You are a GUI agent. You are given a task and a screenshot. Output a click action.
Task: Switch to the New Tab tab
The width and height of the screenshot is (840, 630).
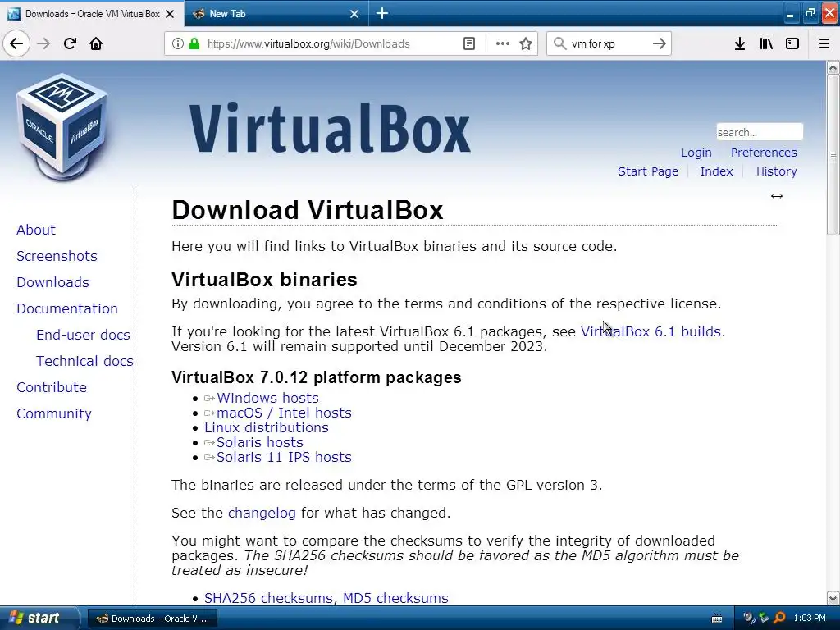pos(276,14)
